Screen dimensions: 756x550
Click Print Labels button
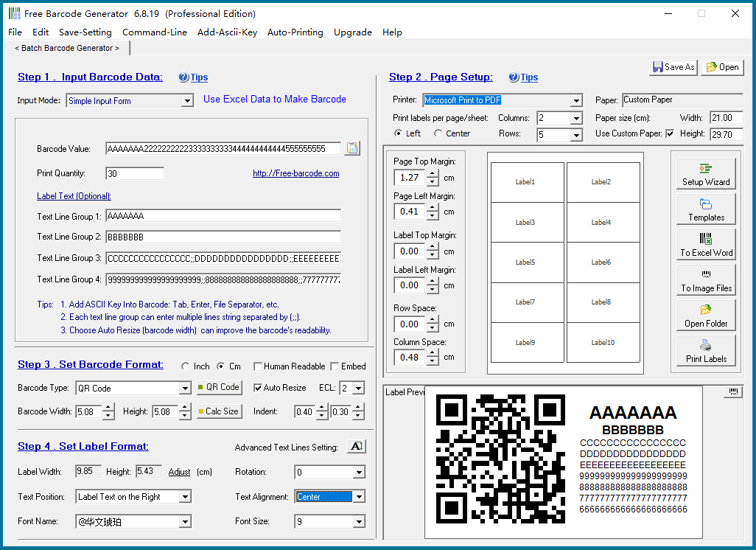point(706,351)
